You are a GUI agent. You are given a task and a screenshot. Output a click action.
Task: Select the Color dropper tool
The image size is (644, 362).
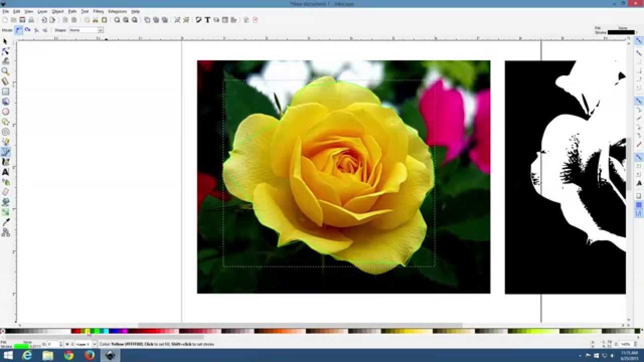[x=6, y=222]
